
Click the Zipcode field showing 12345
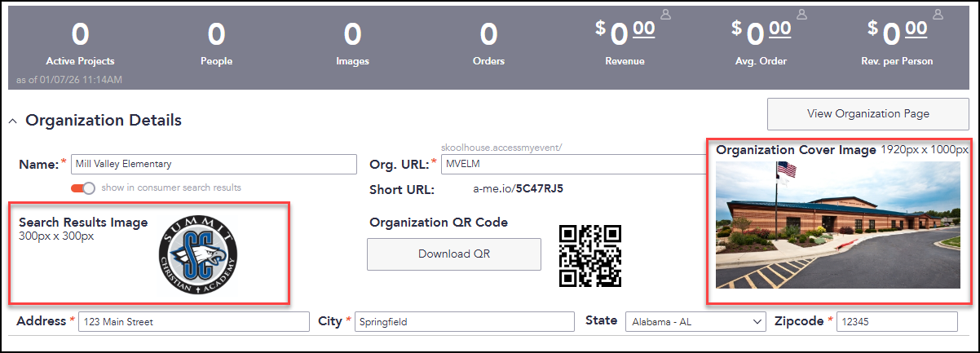(x=897, y=322)
